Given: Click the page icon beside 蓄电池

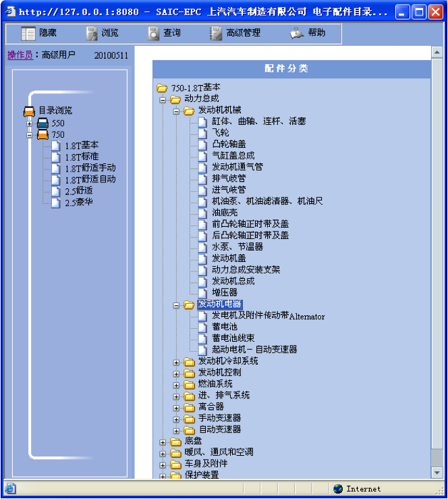Looking at the screenshot, I should pyautogui.click(x=202, y=327).
